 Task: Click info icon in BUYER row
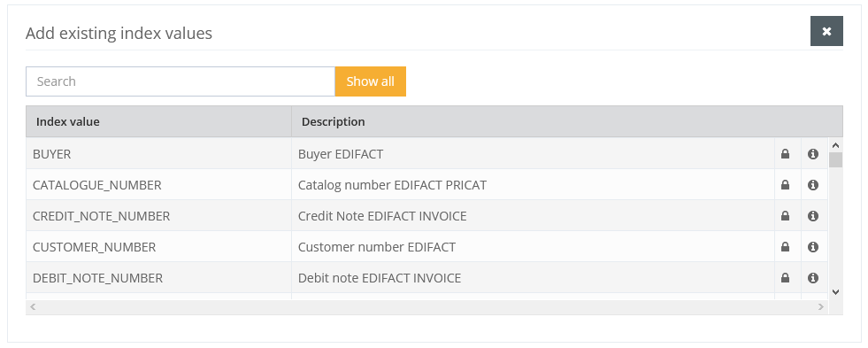(x=812, y=154)
